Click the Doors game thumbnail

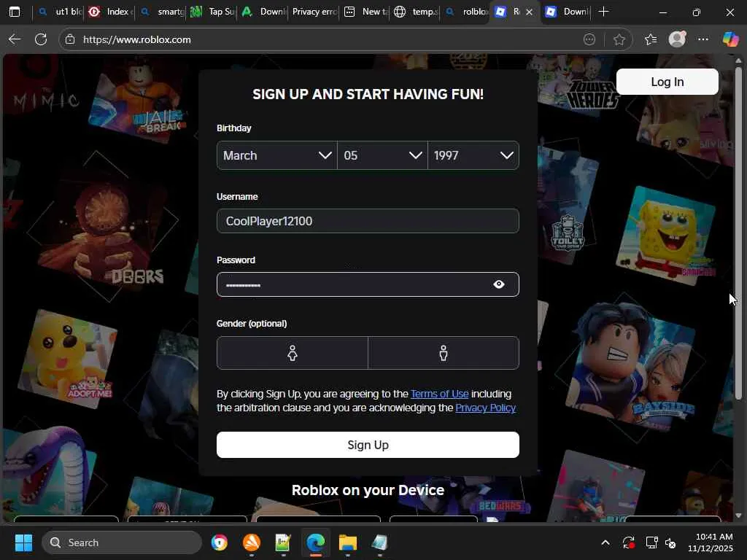click(x=102, y=233)
